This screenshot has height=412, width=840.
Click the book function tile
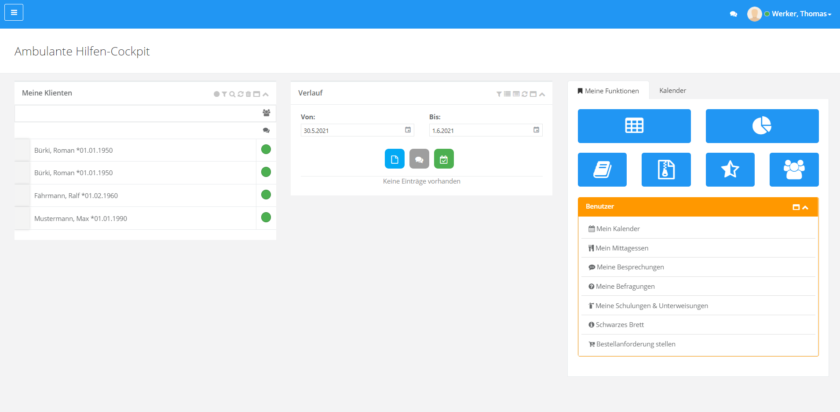602,169
